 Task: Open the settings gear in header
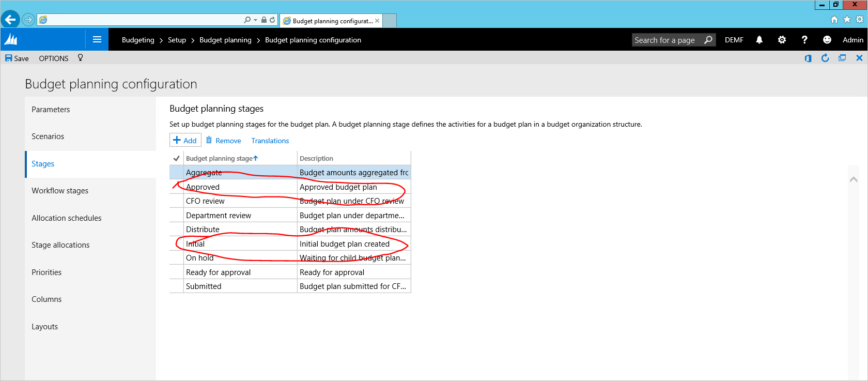coord(782,40)
